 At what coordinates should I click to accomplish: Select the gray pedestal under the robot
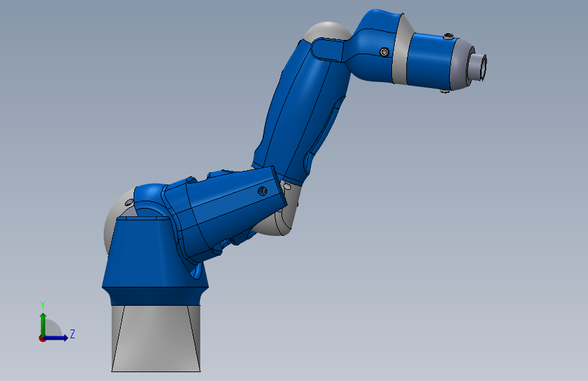[x=156, y=338]
